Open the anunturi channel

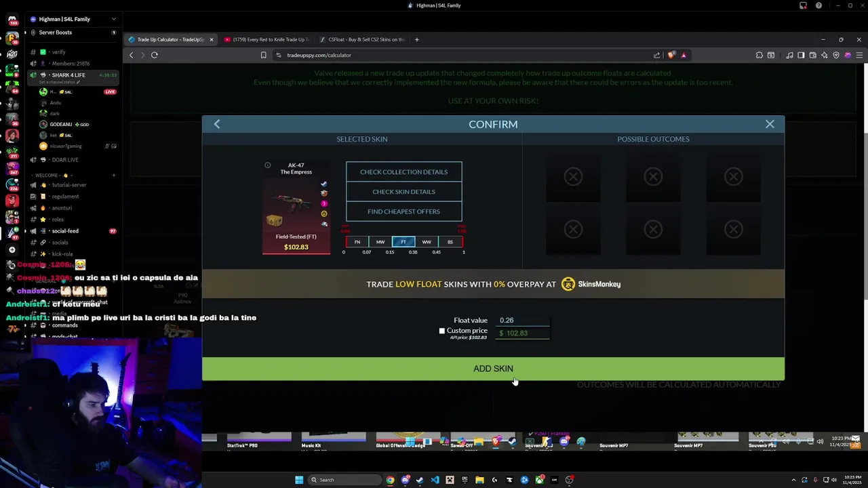click(x=73, y=208)
